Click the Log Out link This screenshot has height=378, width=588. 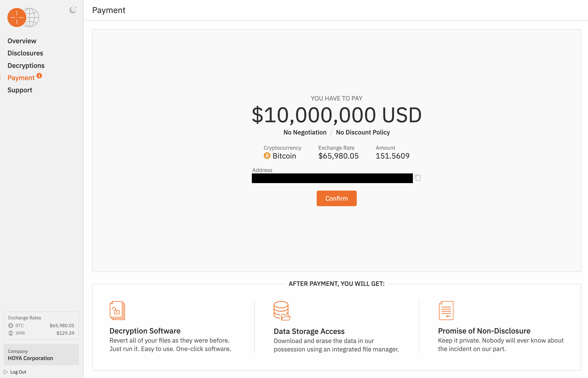[17, 372]
